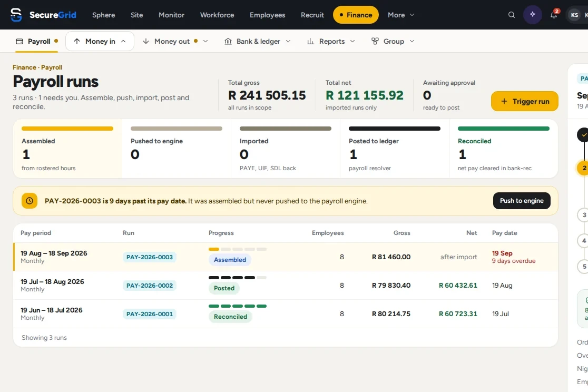The height and width of the screenshot is (392, 588).
Task: Click the Push to engine button
Action: 522,201
